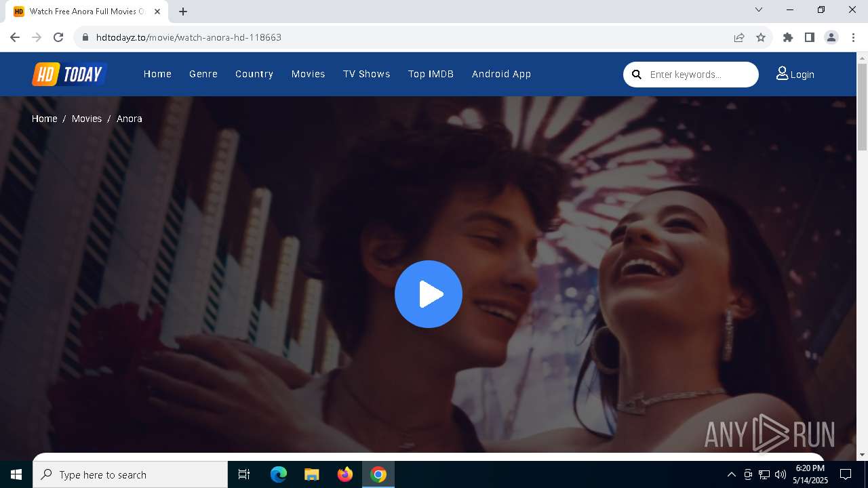Open the Extensions puzzle icon
The width and height of the screenshot is (868, 488).
coord(788,37)
